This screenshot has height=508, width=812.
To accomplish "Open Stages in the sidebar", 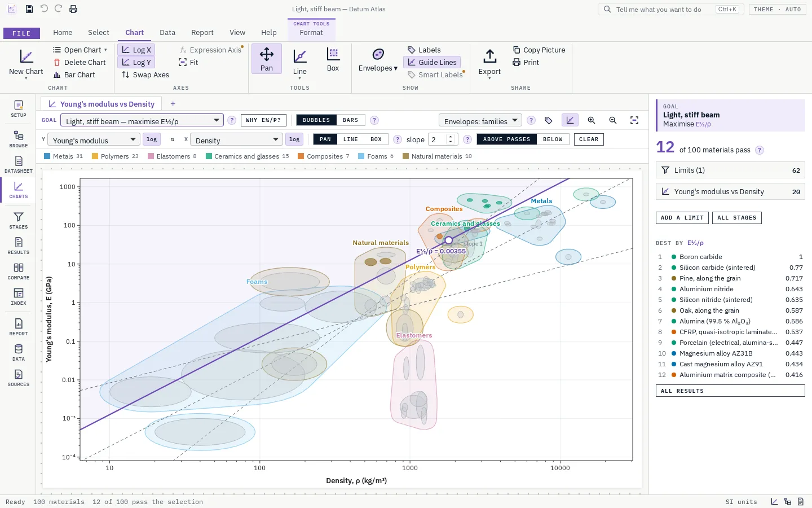I will coord(19,220).
